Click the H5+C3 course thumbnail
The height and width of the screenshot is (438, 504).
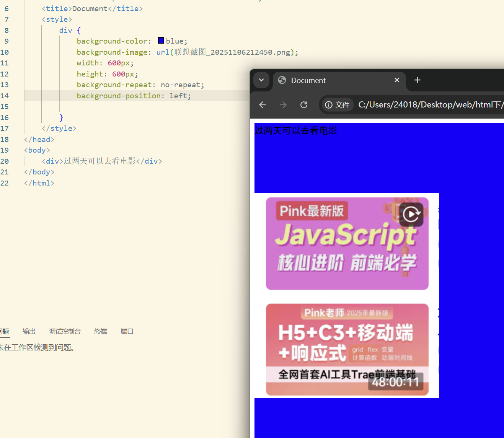(x=347, y=350)
